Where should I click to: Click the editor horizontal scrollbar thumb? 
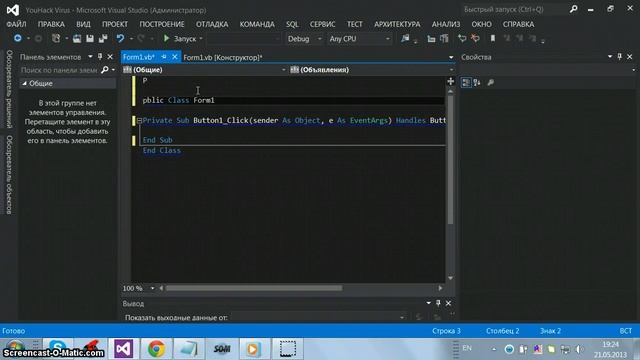tap(254, 288)
